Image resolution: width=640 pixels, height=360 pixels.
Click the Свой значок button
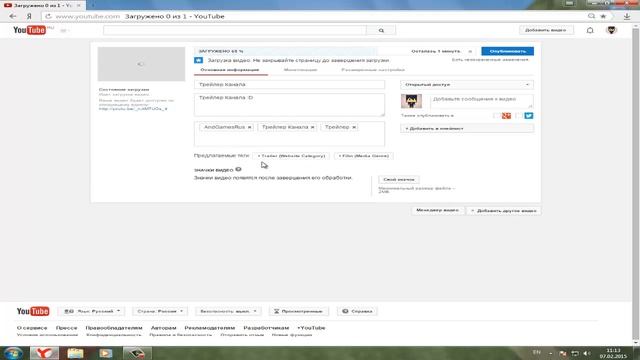[399, 180]
